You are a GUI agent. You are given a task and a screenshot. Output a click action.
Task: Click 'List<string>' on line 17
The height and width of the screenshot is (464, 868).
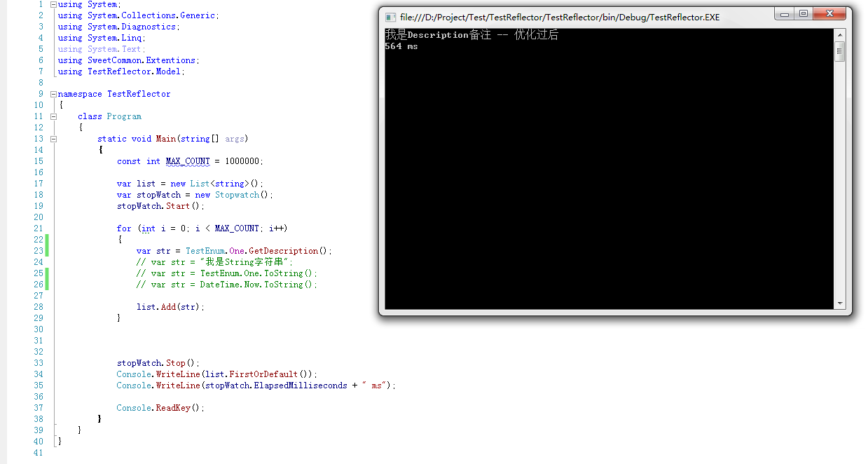[219, 184]
